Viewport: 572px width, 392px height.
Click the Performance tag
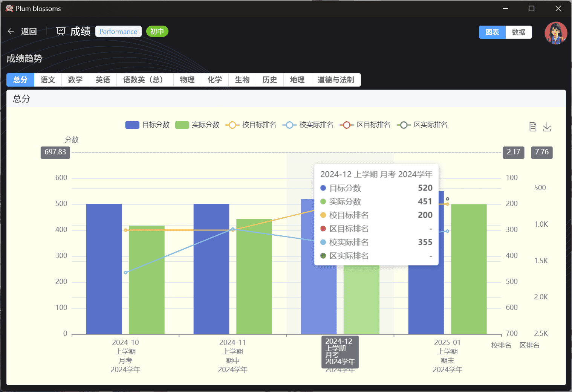tap(118, 31)
